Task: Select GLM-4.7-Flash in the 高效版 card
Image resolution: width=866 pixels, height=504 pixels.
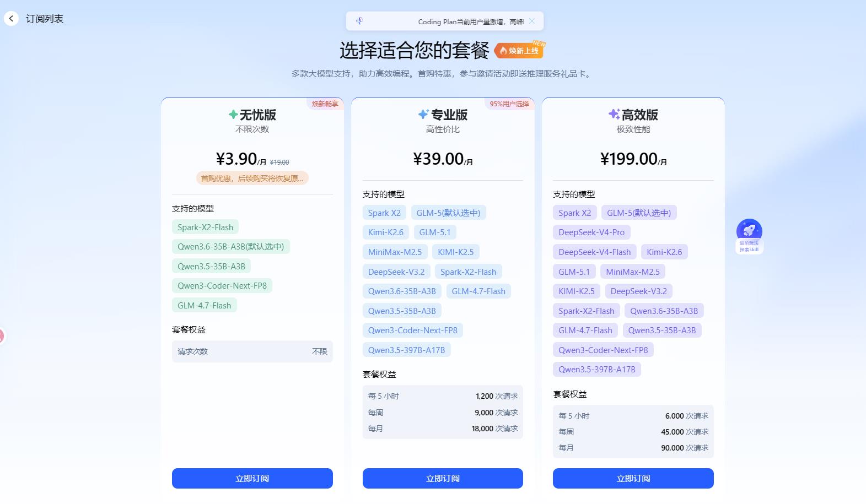Action: click(x=585, y=330)
